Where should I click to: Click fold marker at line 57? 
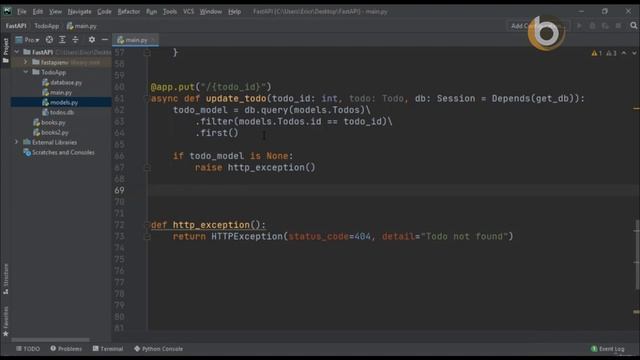click(x=147, y=52)
